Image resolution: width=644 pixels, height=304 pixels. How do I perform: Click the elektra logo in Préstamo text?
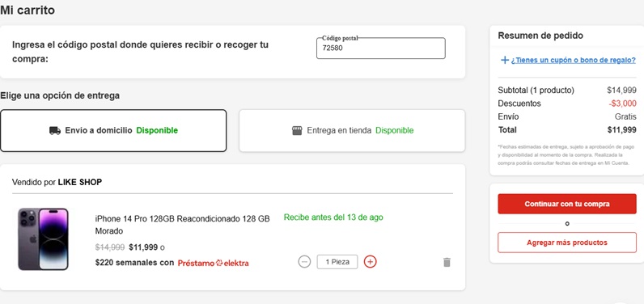232,263
